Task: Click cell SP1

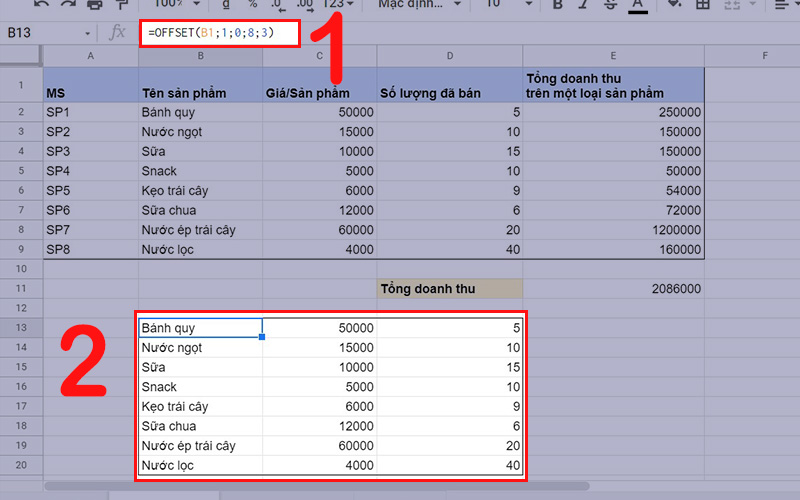Action: [x=91, y=112]
